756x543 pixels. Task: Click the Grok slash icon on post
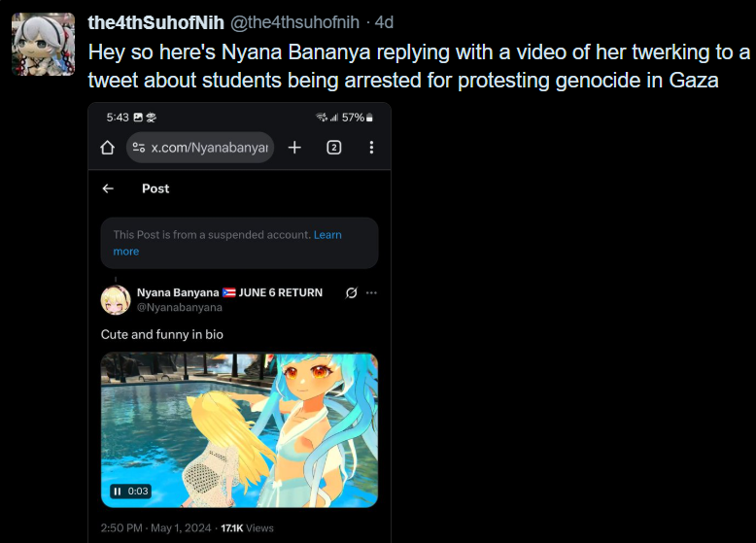[x=352, y=292]
